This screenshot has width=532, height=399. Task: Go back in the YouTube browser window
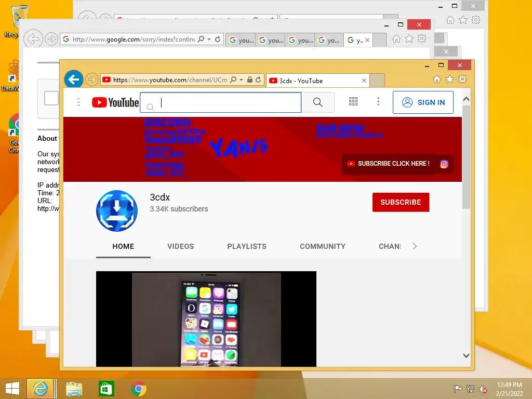point(74,79)
